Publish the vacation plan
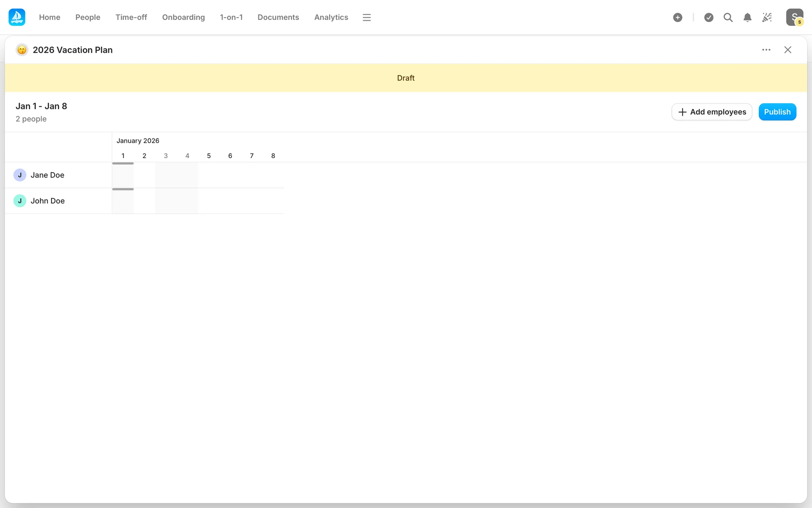Viewport: 812px width, 508px height. coord(777,112)
